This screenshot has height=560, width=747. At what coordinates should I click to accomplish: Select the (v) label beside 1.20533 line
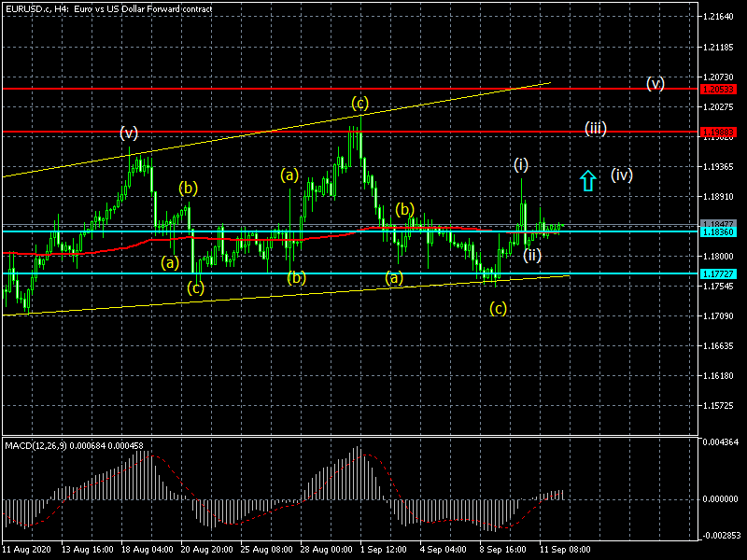coord(655,84)
